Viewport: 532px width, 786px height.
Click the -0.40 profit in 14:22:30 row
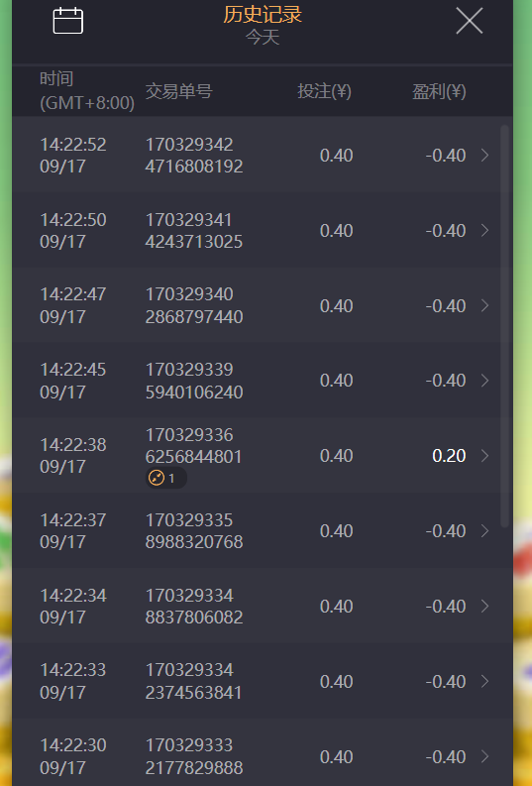pos(446,757)
